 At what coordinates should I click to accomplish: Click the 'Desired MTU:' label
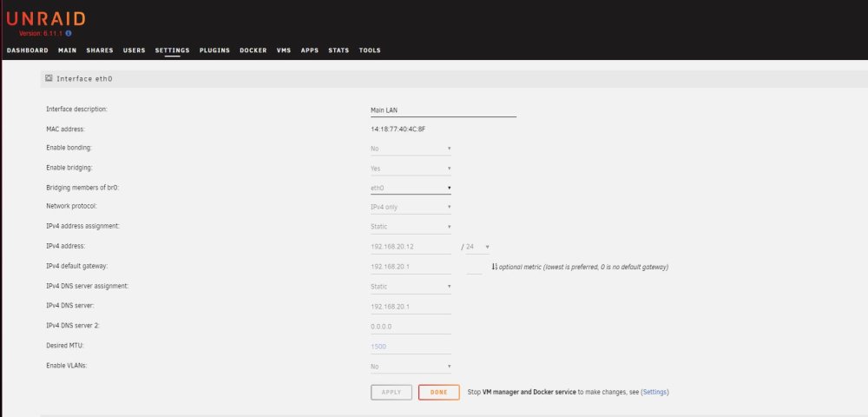point(65,345)
